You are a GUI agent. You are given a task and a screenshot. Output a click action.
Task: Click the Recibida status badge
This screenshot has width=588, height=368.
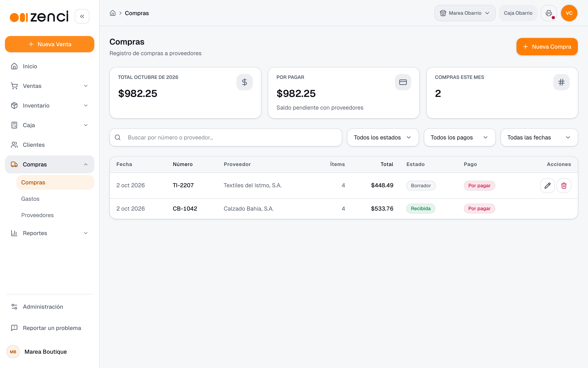tap(421, 209)
